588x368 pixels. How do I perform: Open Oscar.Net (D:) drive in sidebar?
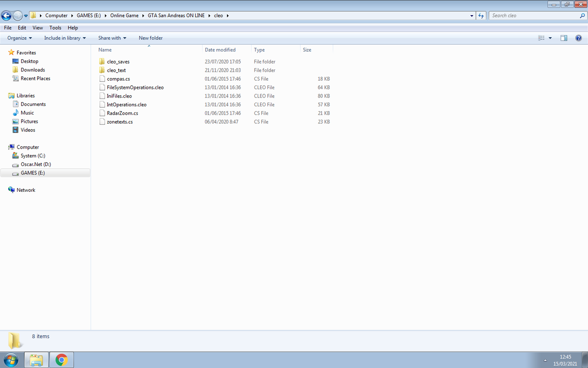35,164
